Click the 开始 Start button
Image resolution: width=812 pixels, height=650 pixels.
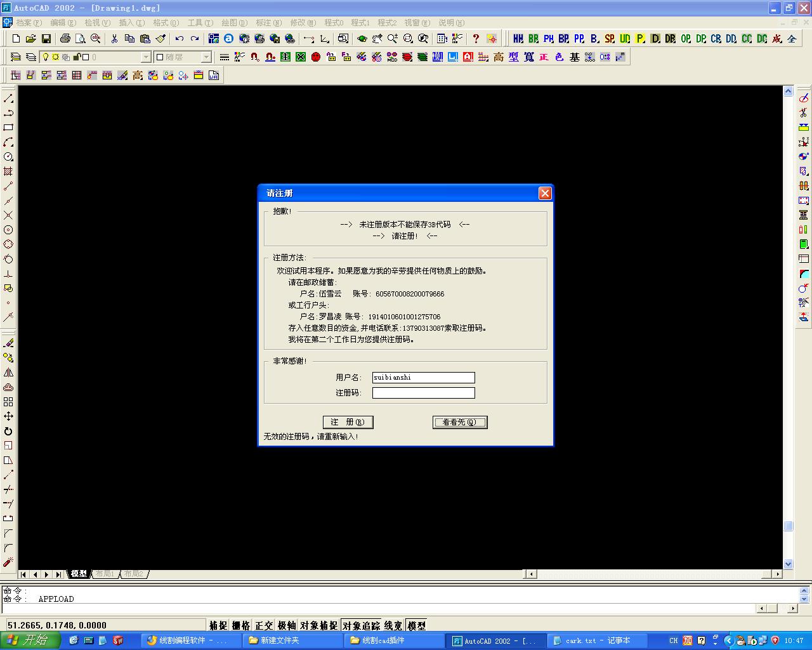(30, 640)
